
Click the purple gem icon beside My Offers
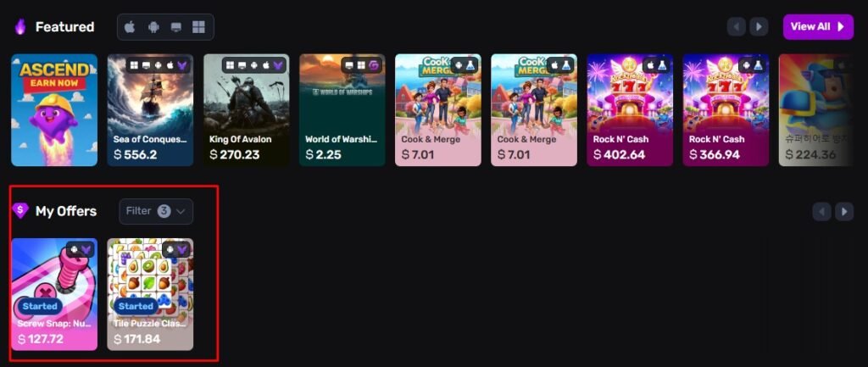click(x=20, y=210)
